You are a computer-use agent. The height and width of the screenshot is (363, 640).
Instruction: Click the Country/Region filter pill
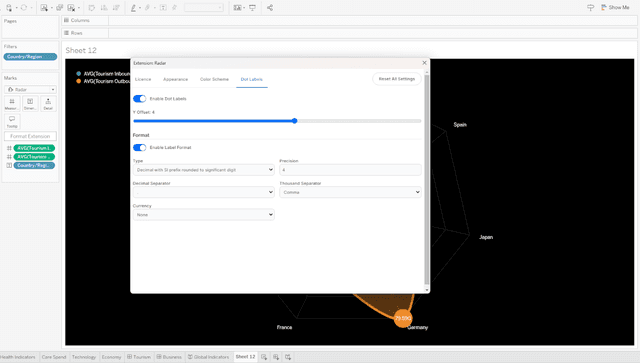click(x=30, y=57)
